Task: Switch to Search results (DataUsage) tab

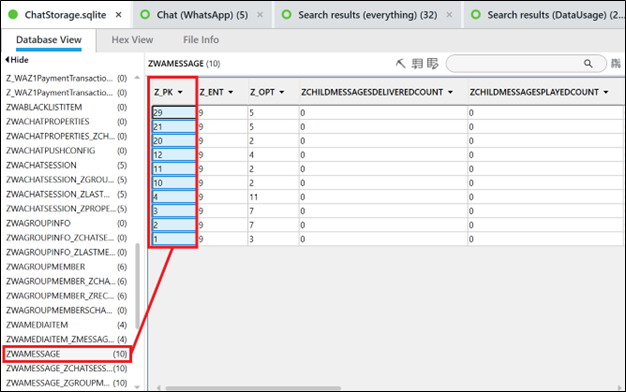Action: coord(545,15)
